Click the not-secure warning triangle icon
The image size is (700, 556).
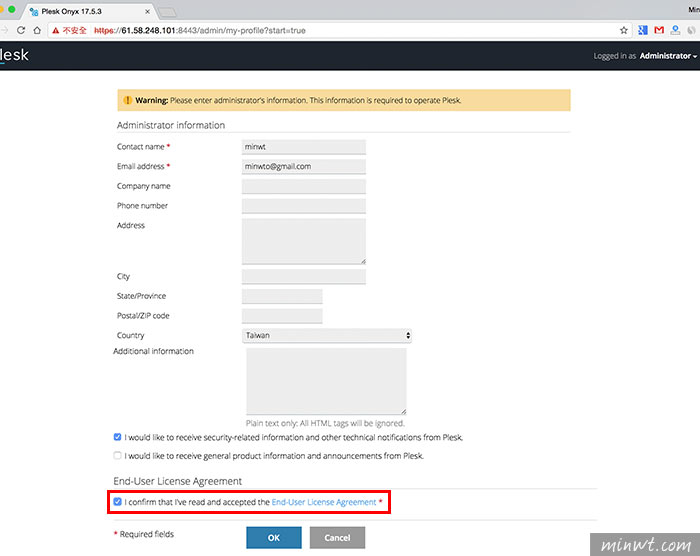point(55,30)
